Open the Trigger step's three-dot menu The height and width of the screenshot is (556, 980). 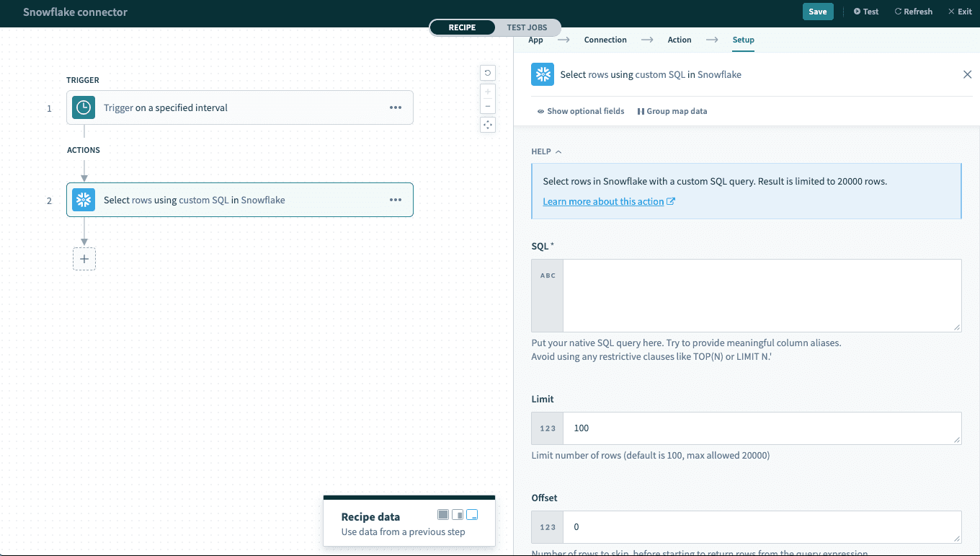click(396, 107)
